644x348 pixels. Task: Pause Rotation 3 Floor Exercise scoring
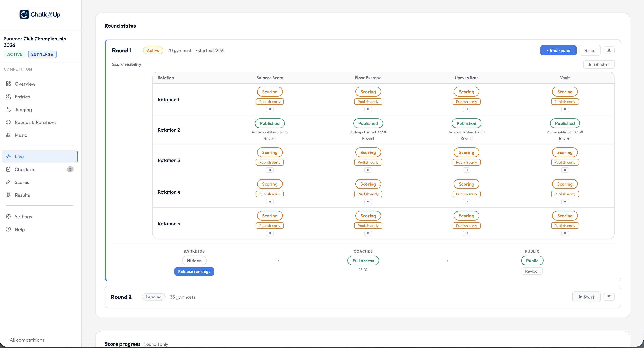pyautogui.click(x=368, y=170)
